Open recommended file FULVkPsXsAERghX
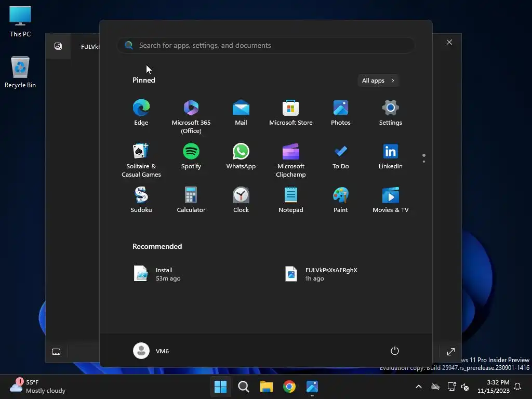 point(321,274)
